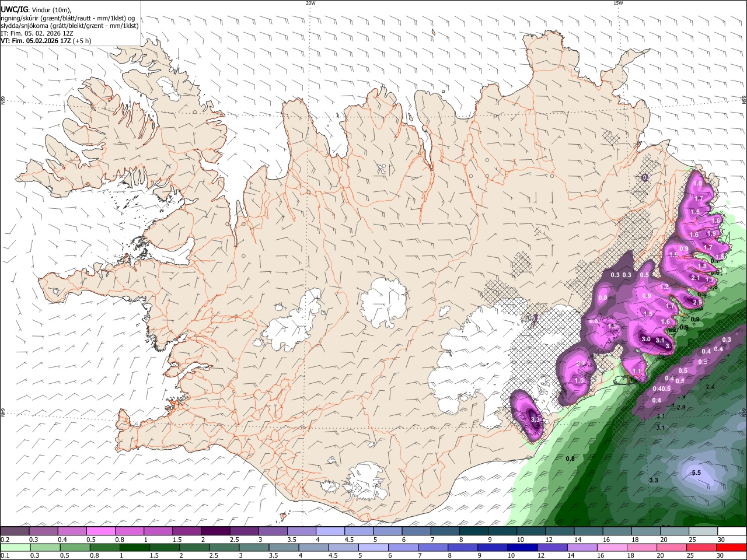This screenshot has height=560, width=747.
Task: Click the '20W' longitude label
Action: point(310,3)
